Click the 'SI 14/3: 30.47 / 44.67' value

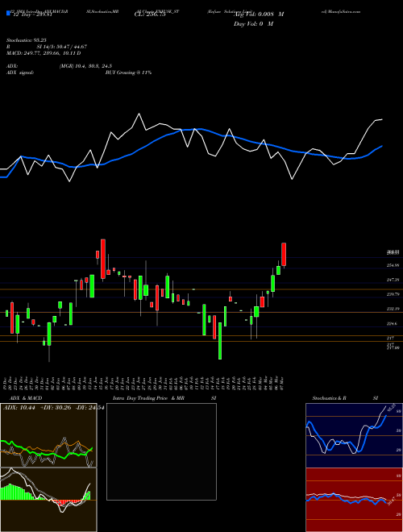point(62,47)
